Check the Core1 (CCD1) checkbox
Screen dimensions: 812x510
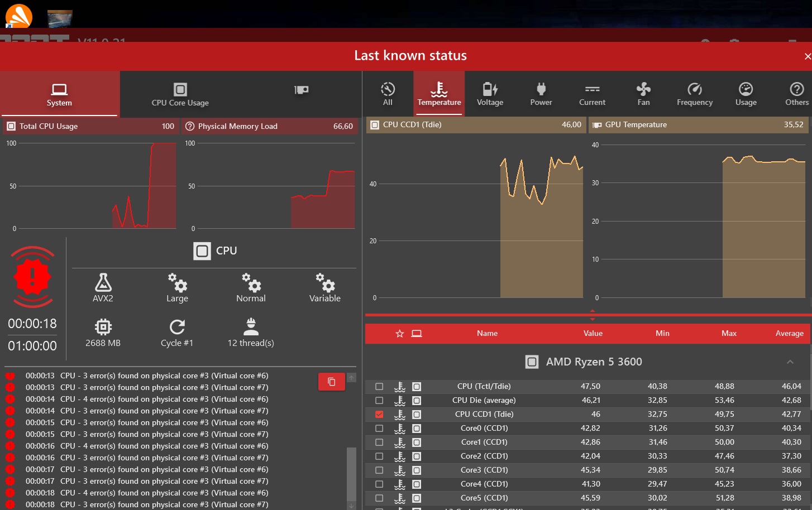tap(379, 442)
